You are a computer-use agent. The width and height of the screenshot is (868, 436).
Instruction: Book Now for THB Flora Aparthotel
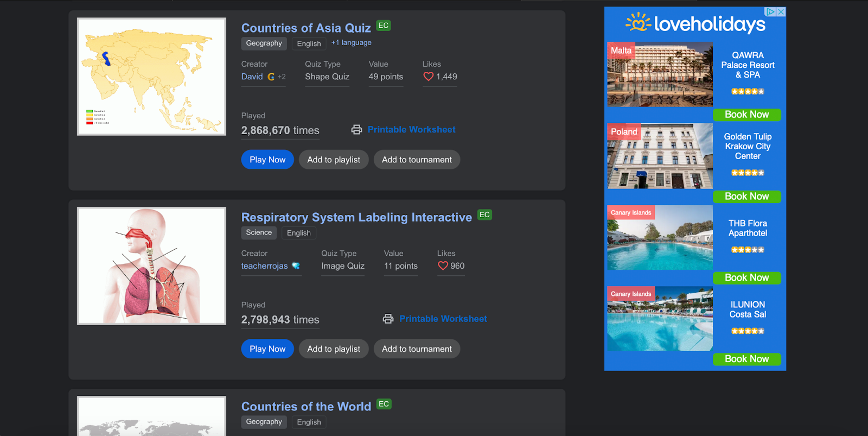click(x=747, y=278)
